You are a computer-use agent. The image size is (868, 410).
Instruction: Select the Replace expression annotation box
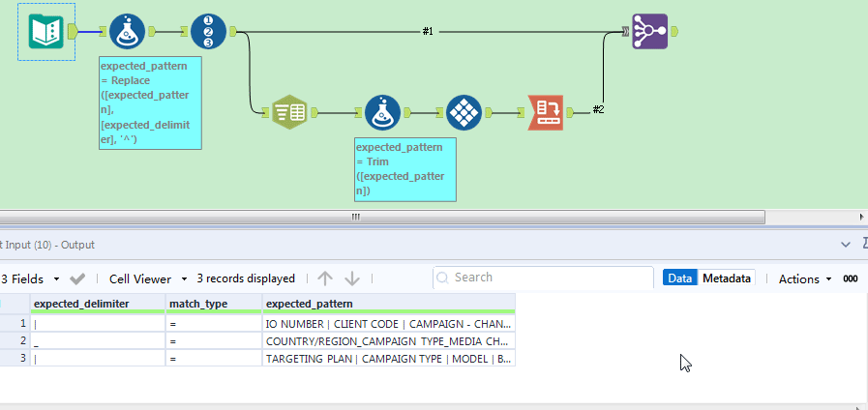(x=150, y=102)
